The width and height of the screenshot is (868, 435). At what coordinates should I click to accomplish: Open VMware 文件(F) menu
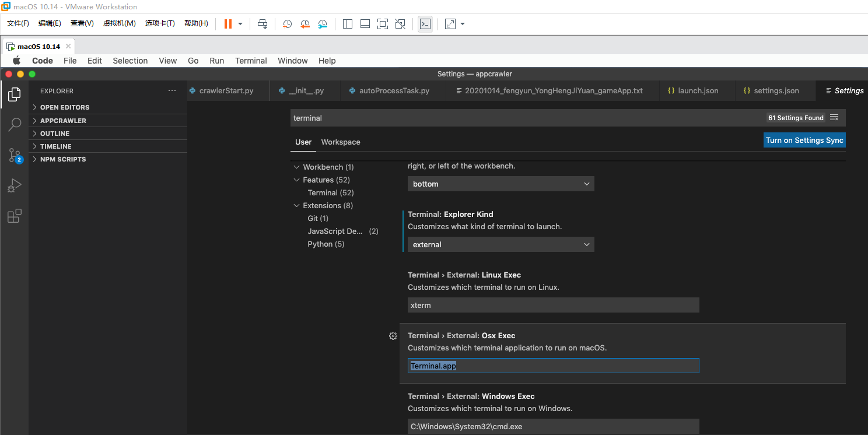click(18, 23)
